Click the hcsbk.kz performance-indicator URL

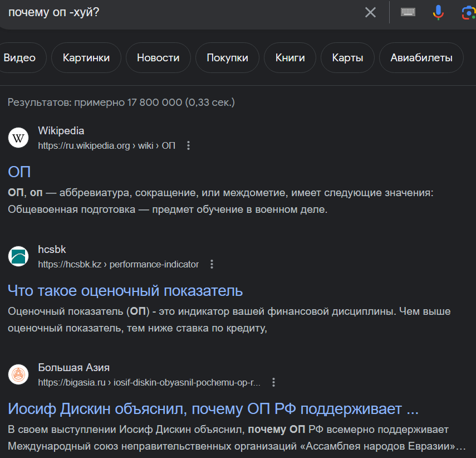119,265
